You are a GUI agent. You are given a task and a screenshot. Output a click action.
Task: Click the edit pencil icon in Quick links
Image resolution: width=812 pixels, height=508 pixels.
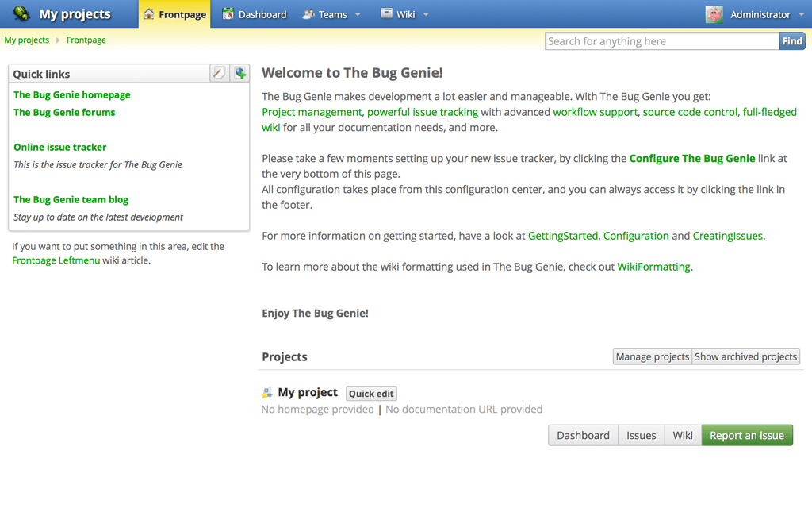point(219,73)
